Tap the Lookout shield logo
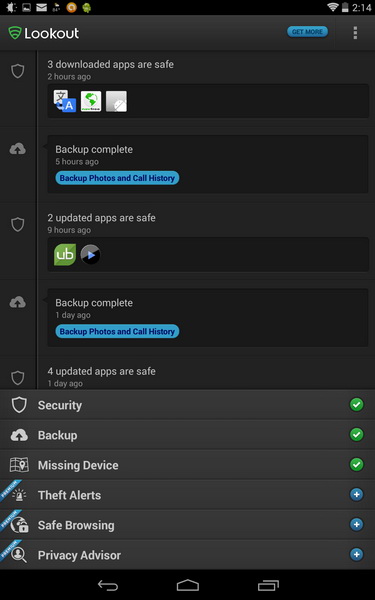 (15, 33)
